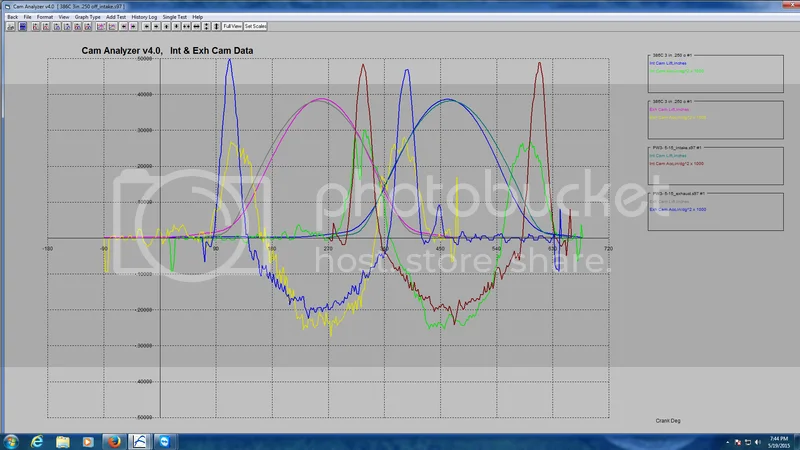800x450 pixels.
Task: Launch Internet Explorer from the taskbar
Action: click(38, 440)
